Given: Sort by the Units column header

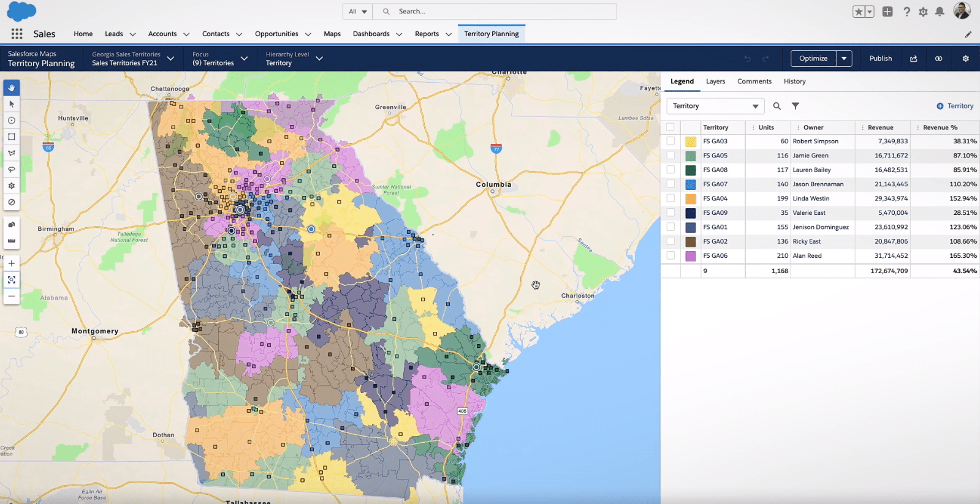Looking at the screenshot, I should (766, 127).
